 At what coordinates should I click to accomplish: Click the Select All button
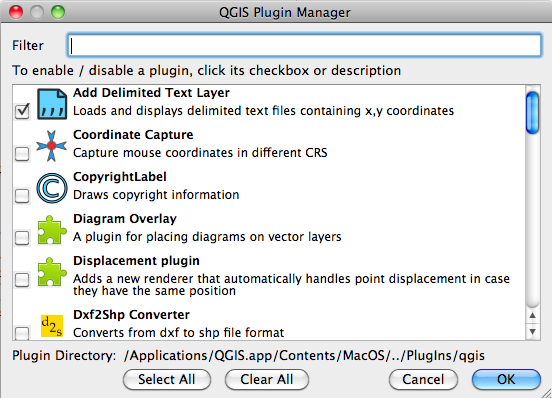167,379
